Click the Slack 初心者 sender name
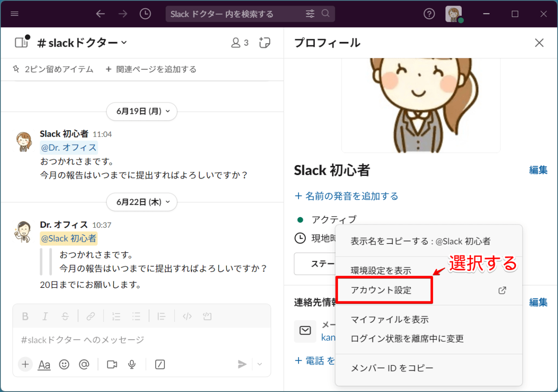This screenshot has width=558, height=392. [x=64, y=134]
